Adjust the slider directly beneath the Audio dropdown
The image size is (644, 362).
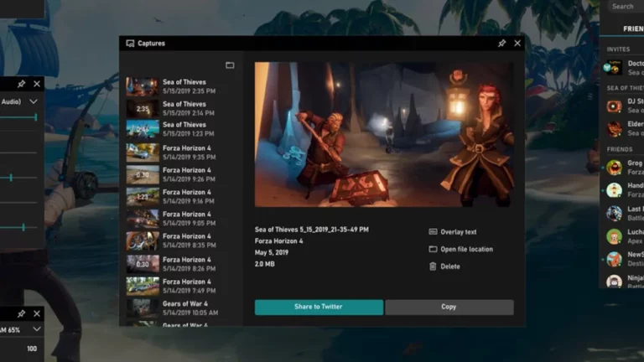pos(18,117)
